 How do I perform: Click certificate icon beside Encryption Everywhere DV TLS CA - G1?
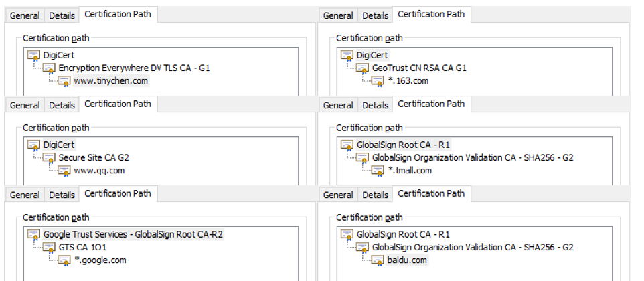(49, 68)
